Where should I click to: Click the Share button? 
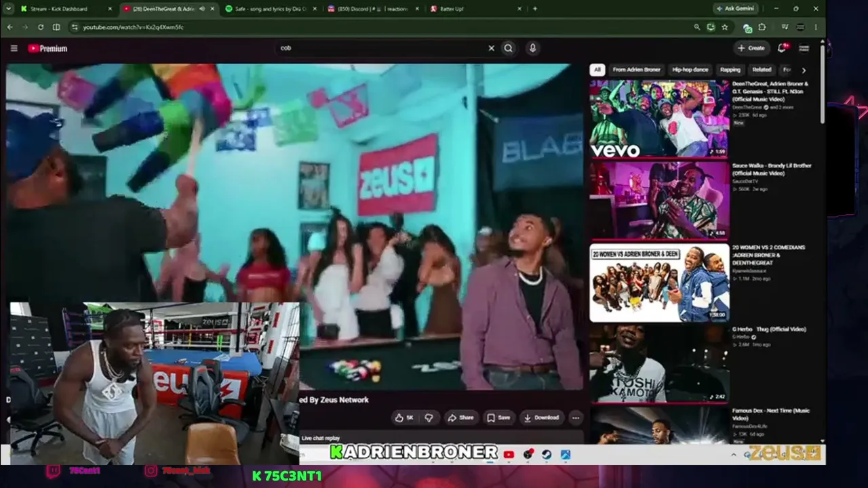460,418
